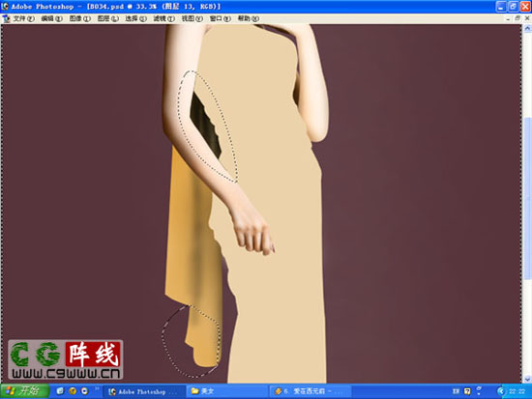This screenshot has height=399, width=532.
Task: Expand the quick launch overflow chevron
Action: point(97,389)
